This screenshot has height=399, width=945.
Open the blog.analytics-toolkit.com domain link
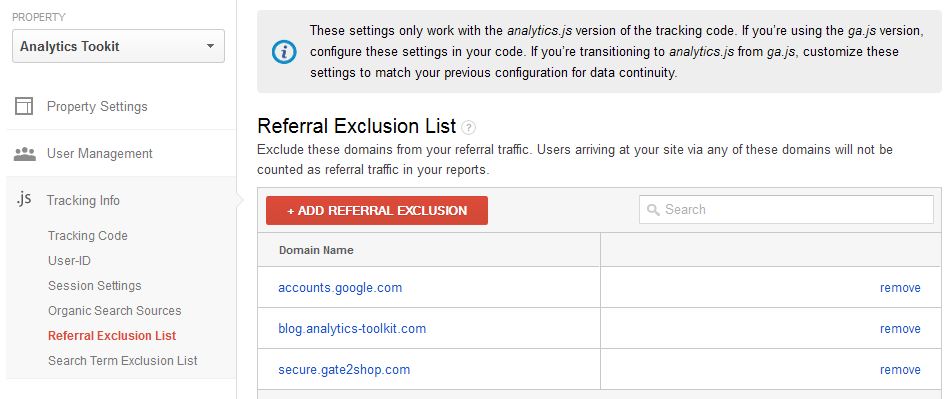point(352,328)
